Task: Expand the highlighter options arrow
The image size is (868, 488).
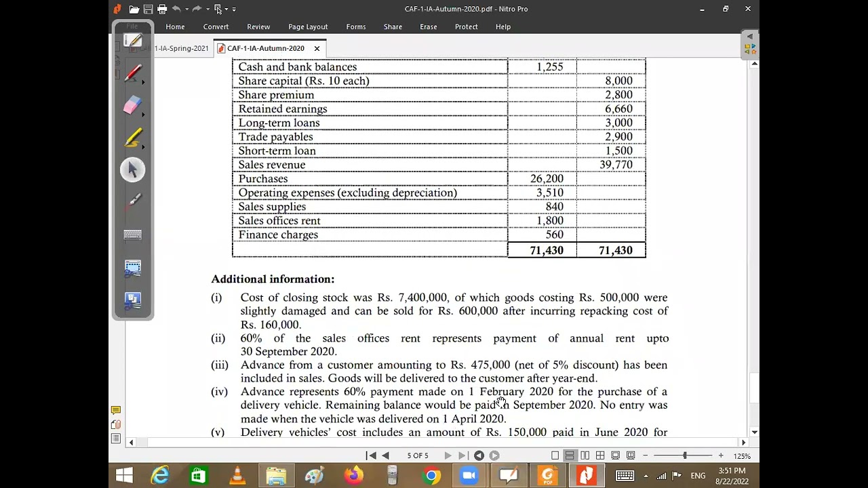Action: click(144, 146)
